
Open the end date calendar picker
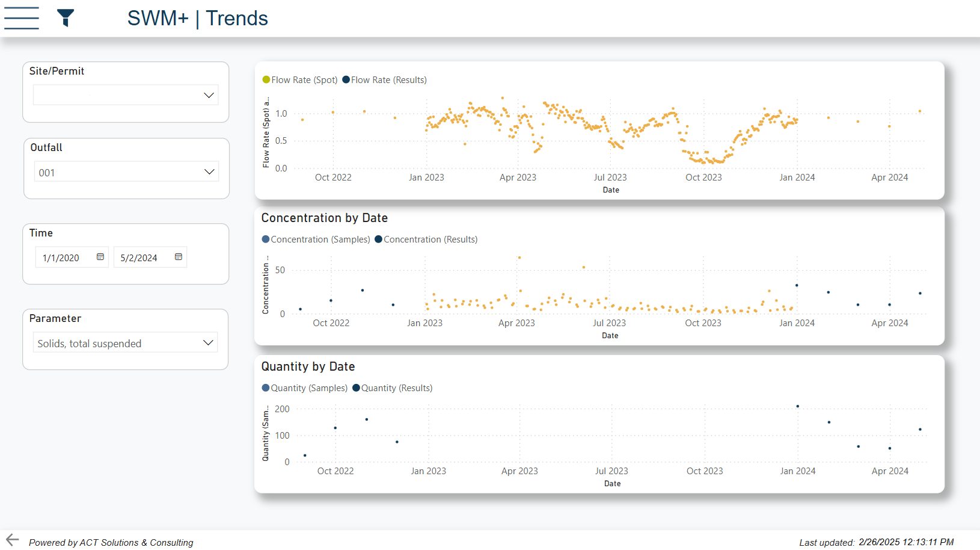179,257
